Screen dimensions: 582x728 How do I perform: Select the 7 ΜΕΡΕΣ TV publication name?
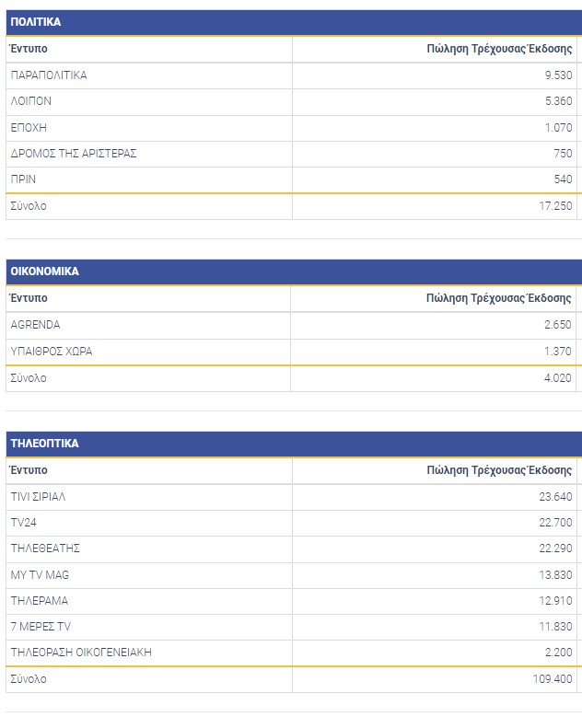[x=41, y=627]
